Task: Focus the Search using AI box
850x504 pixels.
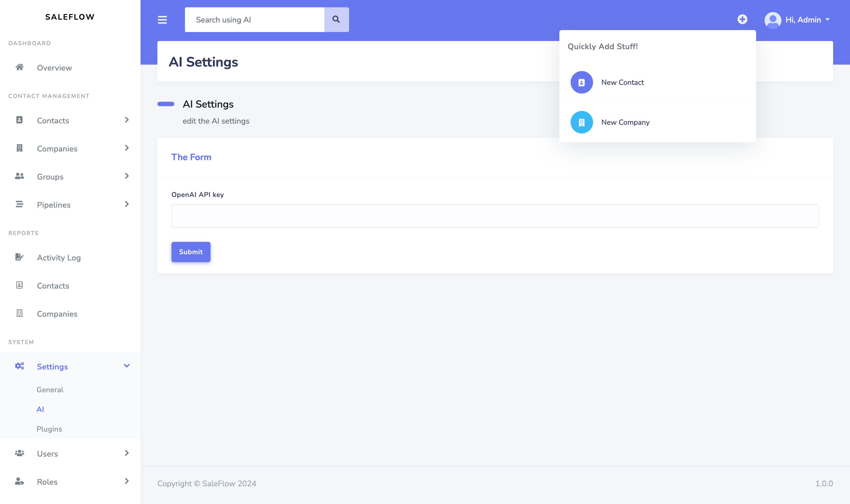Action: pyautogui.click(x=254, y=20)
